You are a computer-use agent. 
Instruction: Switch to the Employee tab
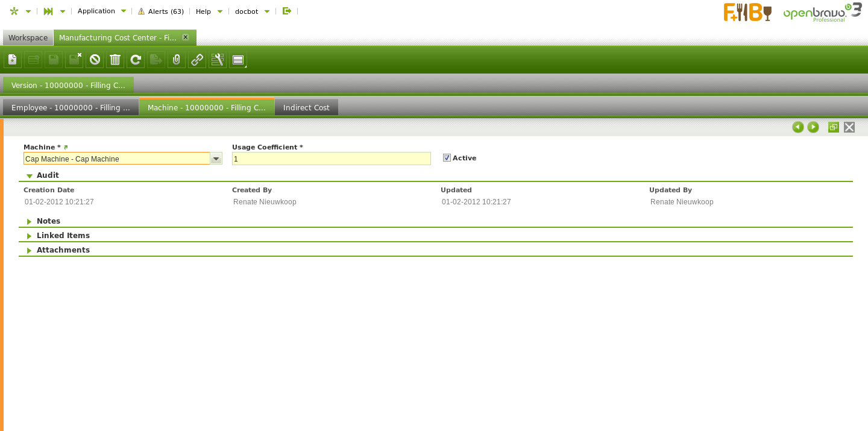[x=71, y=108]
